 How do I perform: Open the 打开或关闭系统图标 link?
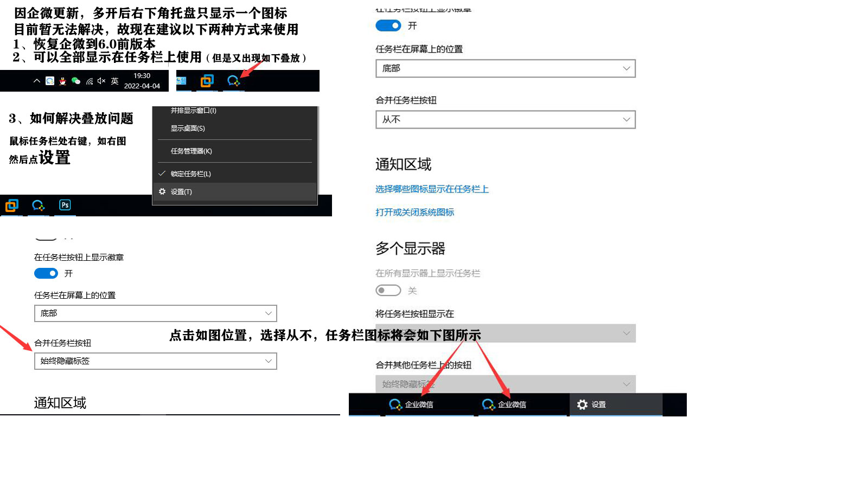414,213
